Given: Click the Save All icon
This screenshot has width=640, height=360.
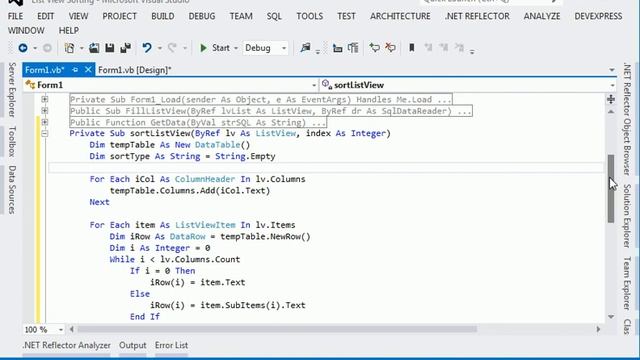Looking at the screenshot, I should (x=126, y=48).
